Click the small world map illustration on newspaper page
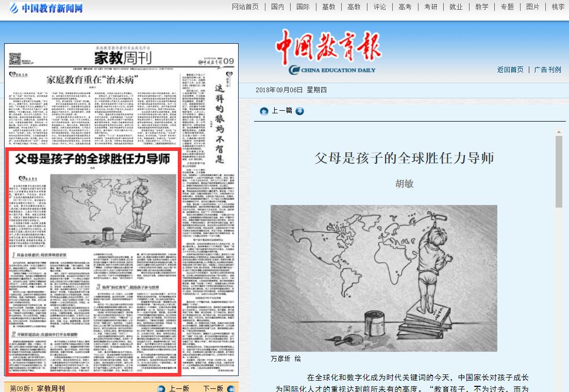The width and height of the screenshot is (569, 392). [x=113, y=211]
